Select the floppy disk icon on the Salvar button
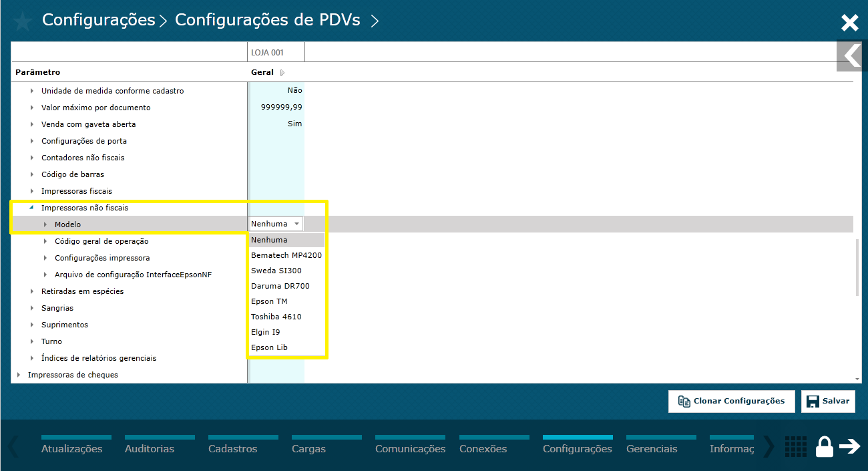The image size is (868, 471). coord(812,401)
